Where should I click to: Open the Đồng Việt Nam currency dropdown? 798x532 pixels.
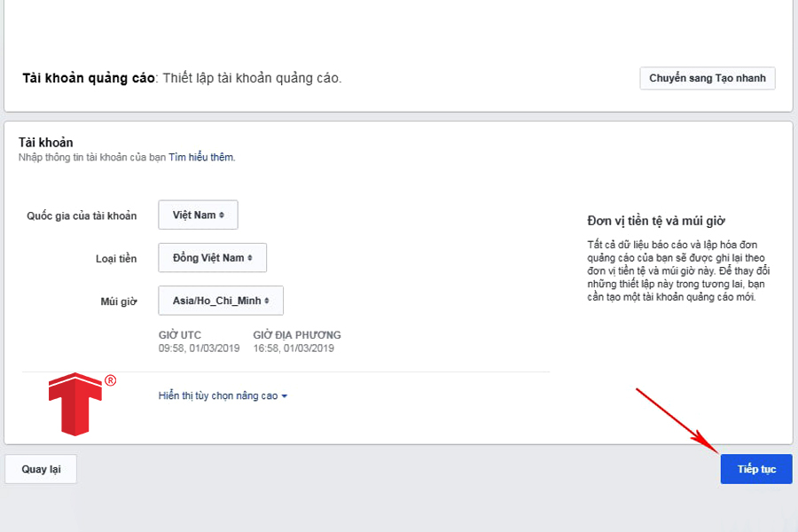click(212, 258)
